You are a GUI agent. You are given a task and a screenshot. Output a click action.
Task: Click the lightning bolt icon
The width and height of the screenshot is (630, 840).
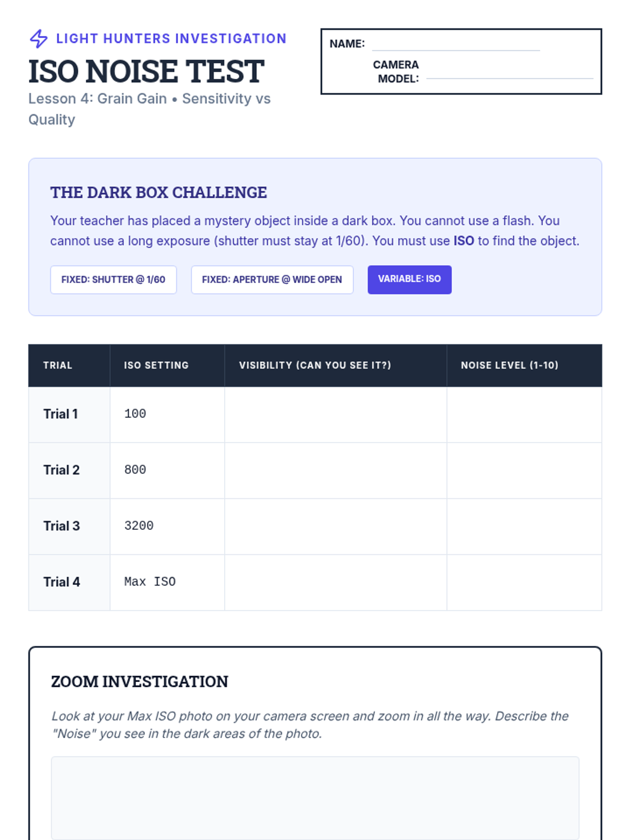point(38,39)
